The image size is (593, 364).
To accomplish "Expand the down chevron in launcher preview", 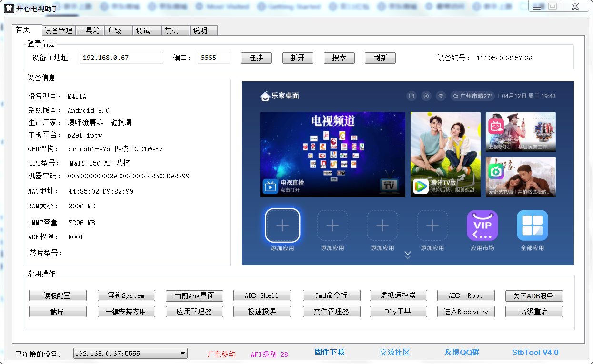I will click(407, 255).
